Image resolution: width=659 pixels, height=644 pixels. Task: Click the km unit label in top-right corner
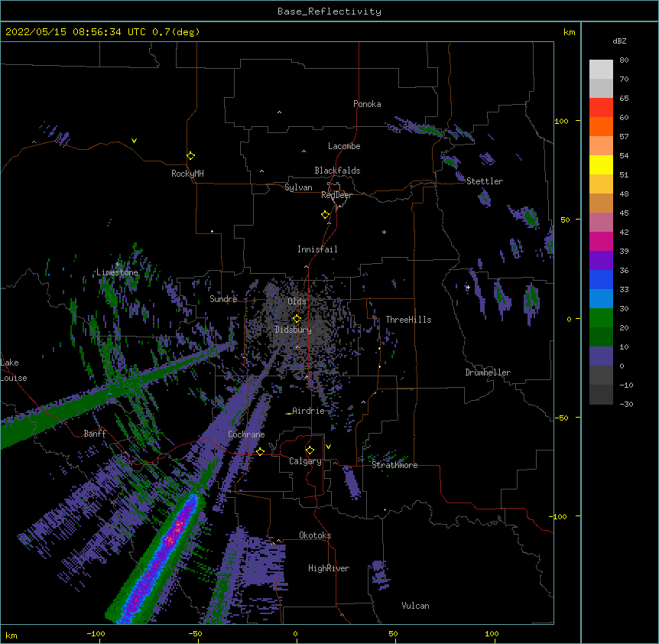(x=569, y=32)
